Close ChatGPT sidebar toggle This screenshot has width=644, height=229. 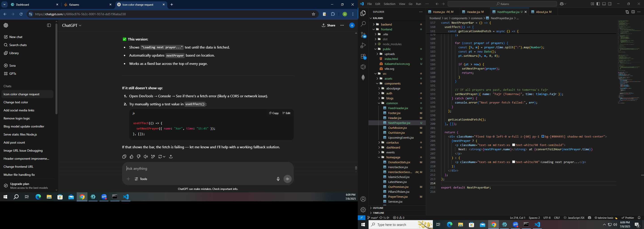[49, 25]
